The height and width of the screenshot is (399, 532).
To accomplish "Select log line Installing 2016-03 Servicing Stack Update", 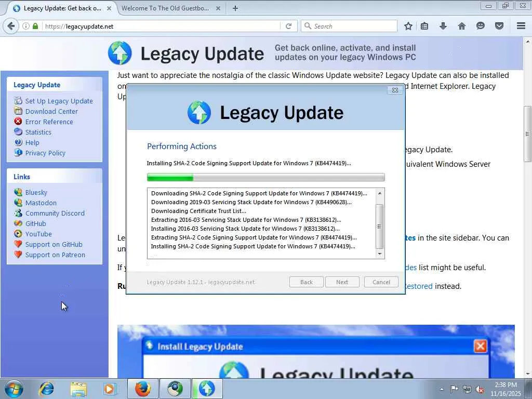I will 245,229.
